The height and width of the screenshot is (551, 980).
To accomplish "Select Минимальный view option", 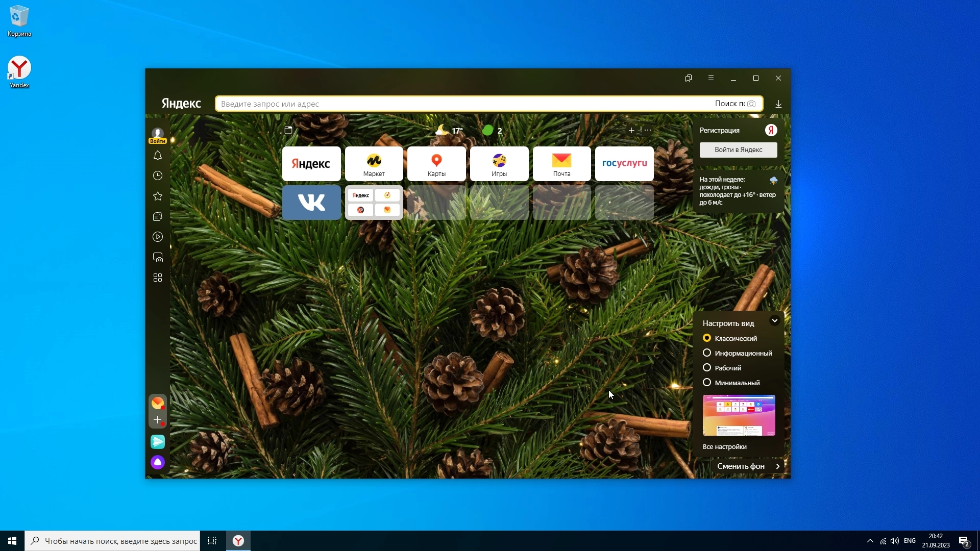I will (x=707, y=383).
